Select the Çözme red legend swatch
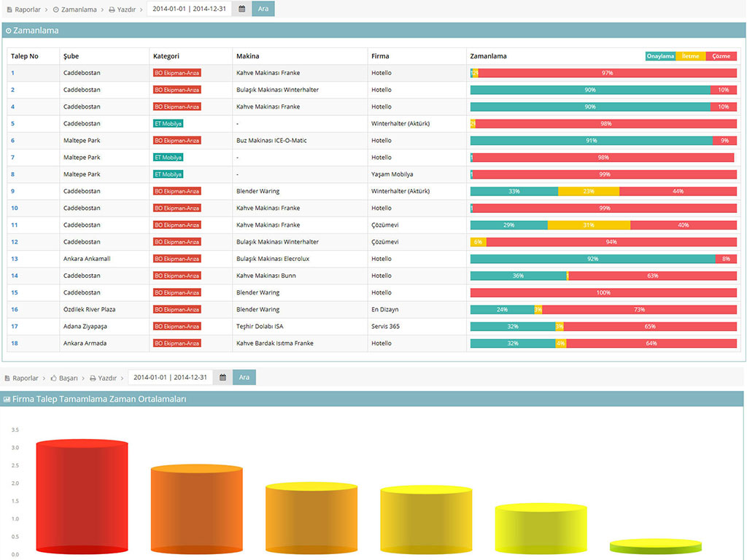 click(721, 56)
